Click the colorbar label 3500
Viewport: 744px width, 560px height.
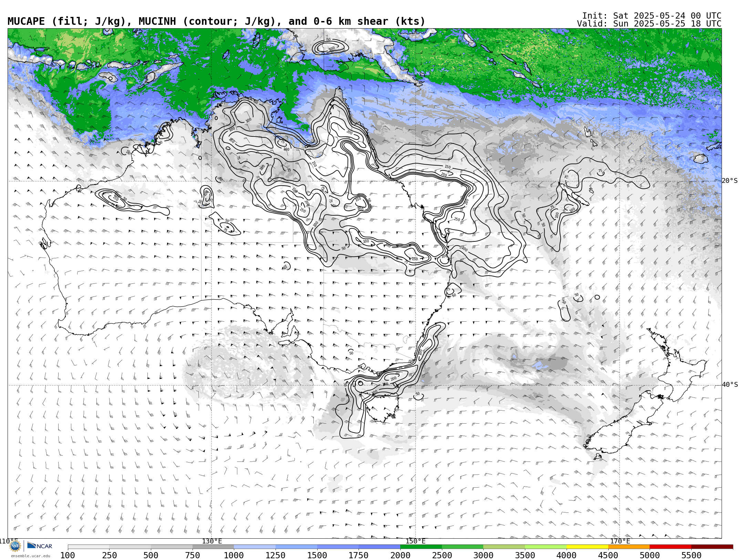click(525, 556)
